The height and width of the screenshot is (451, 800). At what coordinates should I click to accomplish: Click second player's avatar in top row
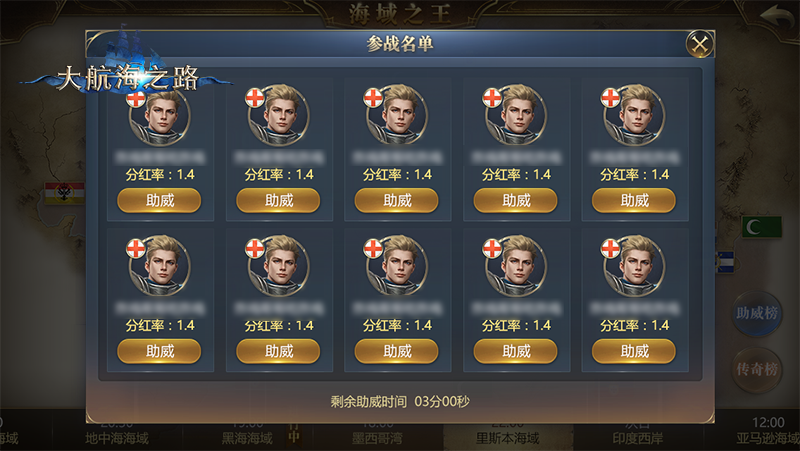[279, 116]
